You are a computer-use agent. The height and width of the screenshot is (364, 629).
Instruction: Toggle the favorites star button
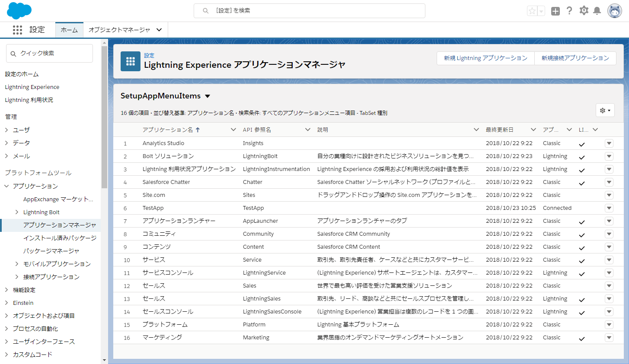(x=532, y=11)
